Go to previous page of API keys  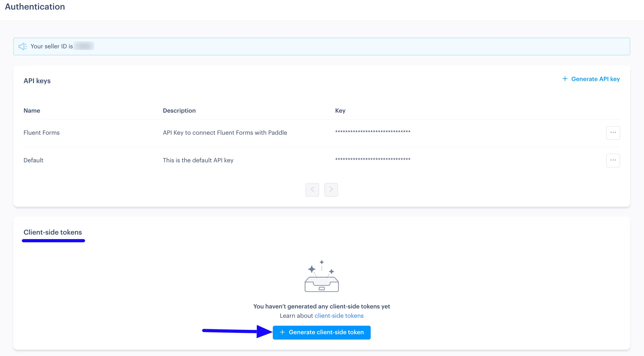pos(312,190)
